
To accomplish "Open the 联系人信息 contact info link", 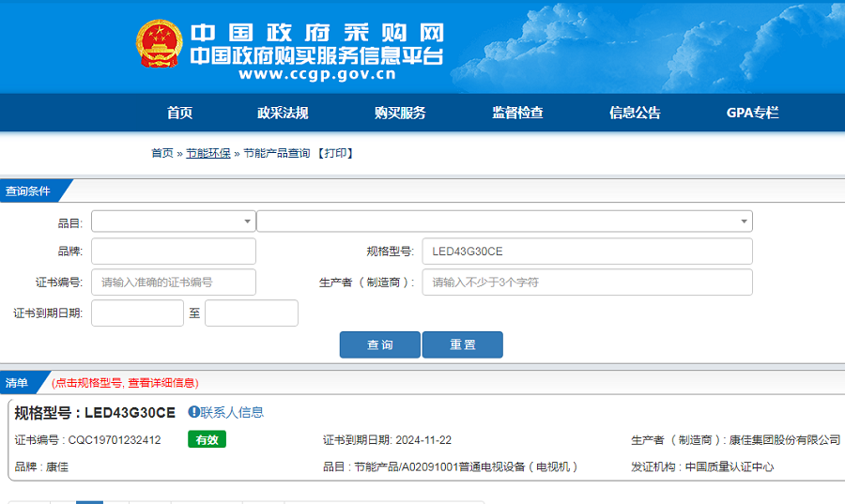I will click(232, 412).
